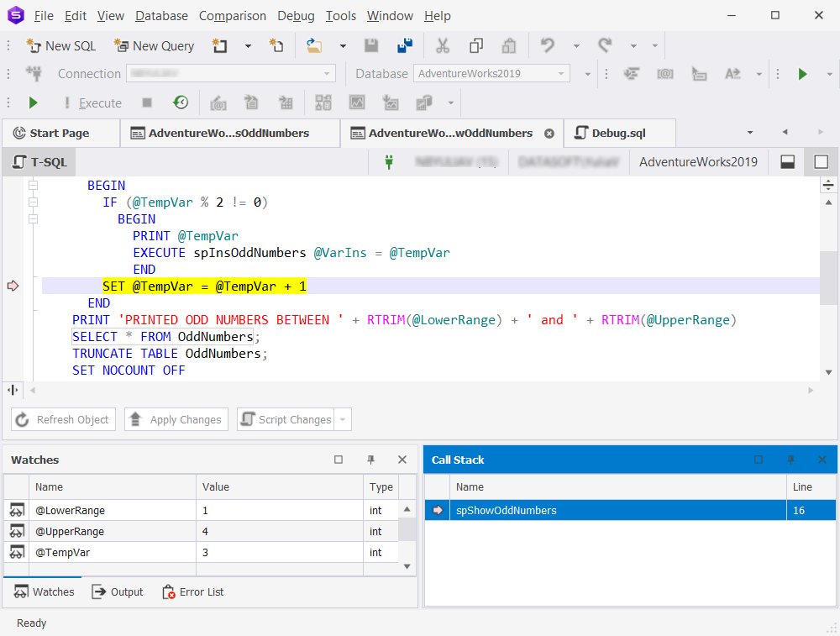Open the Connection dropdown

tap(327, 74)
